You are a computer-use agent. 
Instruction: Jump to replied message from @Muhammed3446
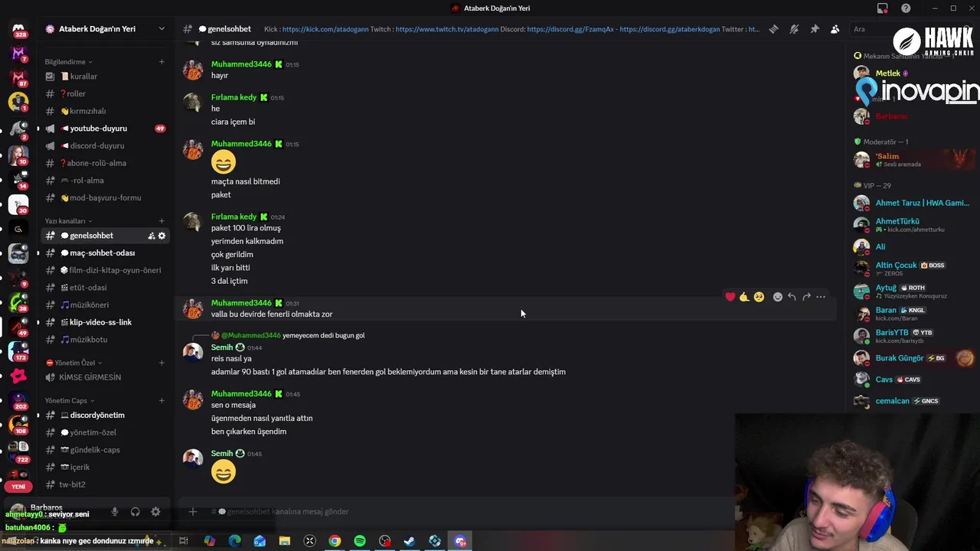292,335
